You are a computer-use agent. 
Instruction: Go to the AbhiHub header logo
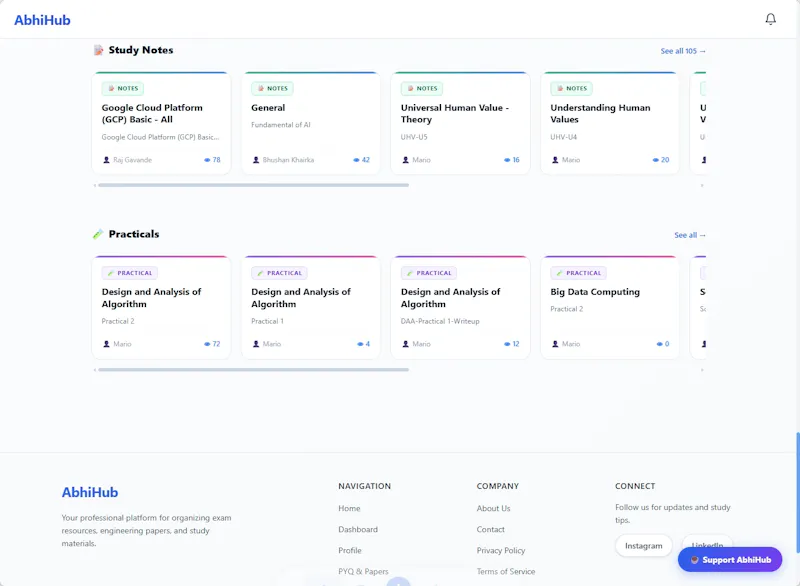[42, 20]
